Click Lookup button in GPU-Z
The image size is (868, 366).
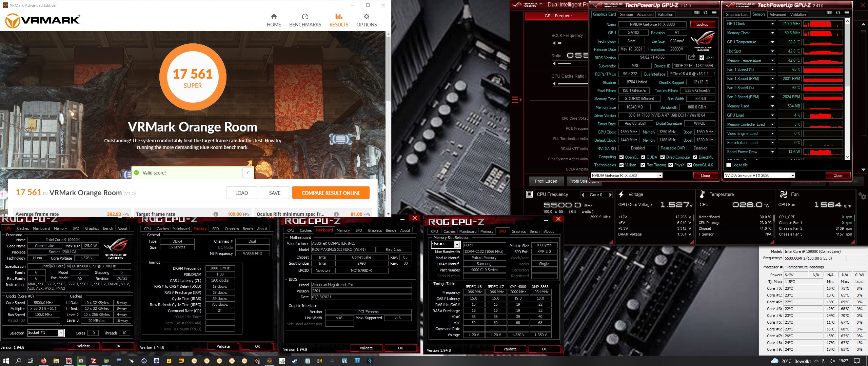click(702, 24)
